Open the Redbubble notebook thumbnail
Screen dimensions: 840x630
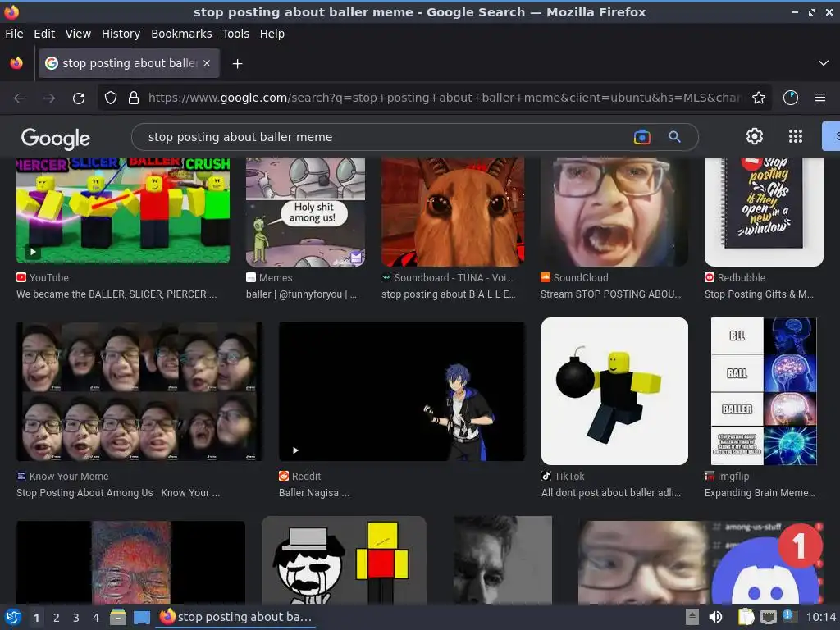pos(764,212)
